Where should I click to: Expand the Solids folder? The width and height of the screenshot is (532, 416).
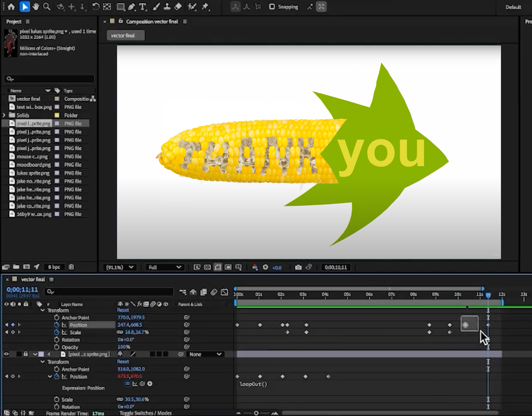tap(4, 115)
